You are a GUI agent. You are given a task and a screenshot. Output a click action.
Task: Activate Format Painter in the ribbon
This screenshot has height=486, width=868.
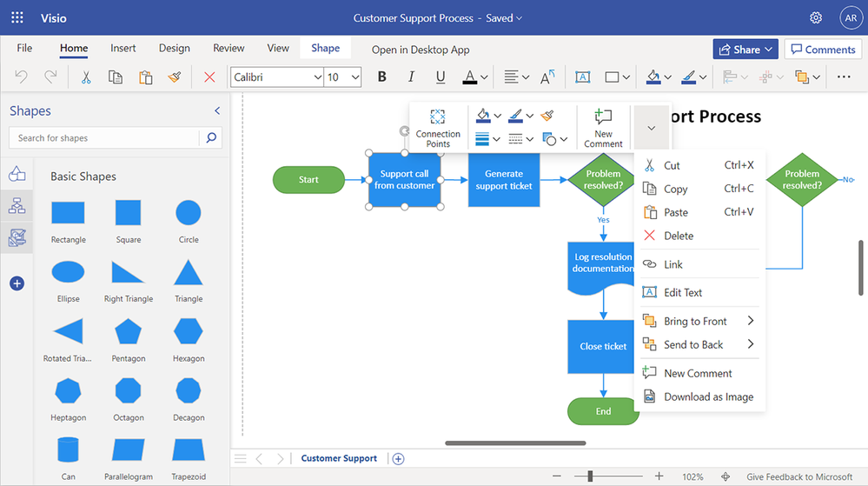tap(175, 77)
